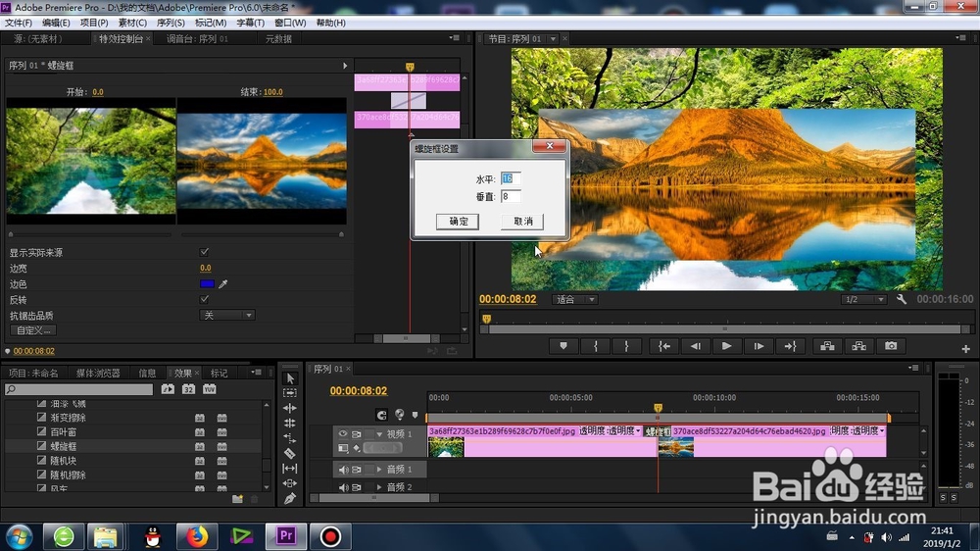
Task: Click the Extract button
Action: [x=858, y=346]
